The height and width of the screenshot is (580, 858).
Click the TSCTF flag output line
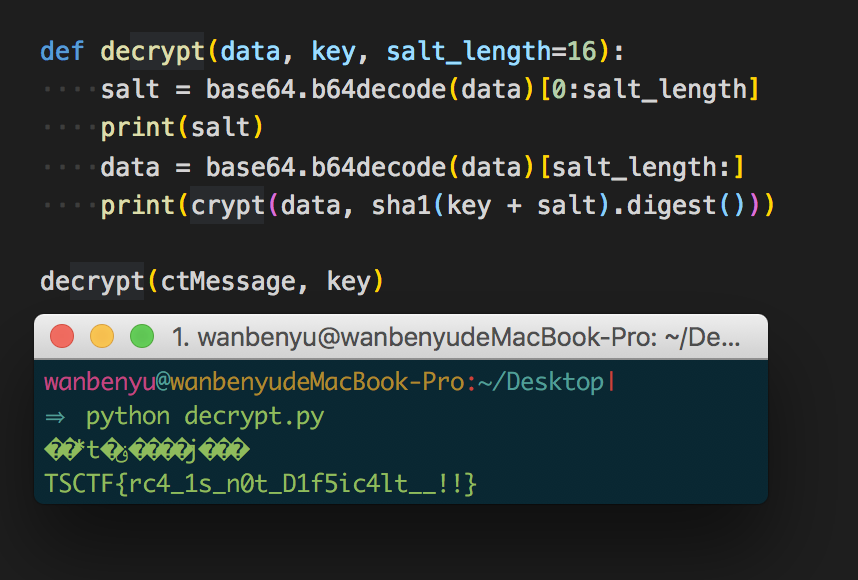(x=261, y=484)
